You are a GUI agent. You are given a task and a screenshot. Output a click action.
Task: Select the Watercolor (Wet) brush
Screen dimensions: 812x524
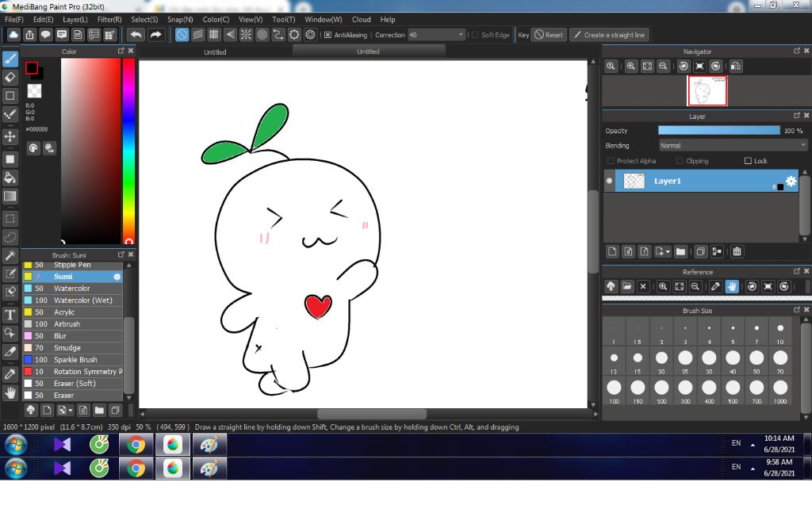coord(73,300)
